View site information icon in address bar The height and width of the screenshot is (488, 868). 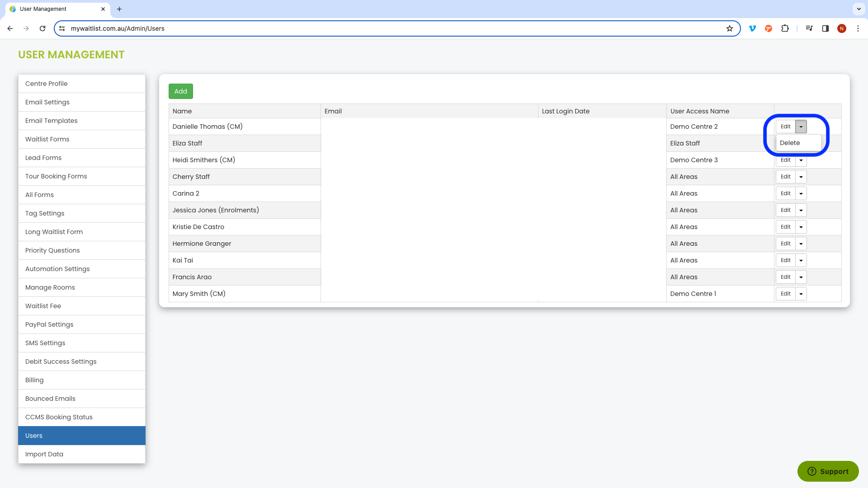point(62,28)
